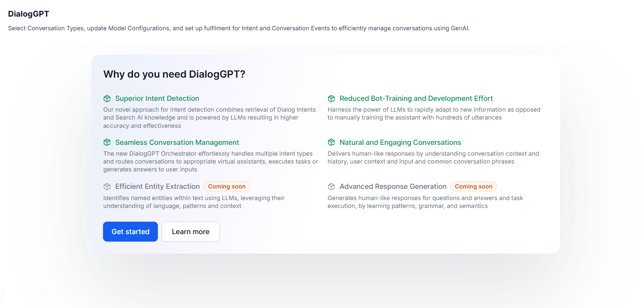Click Coming soon badge beside Advanced Response Generation

473,187
